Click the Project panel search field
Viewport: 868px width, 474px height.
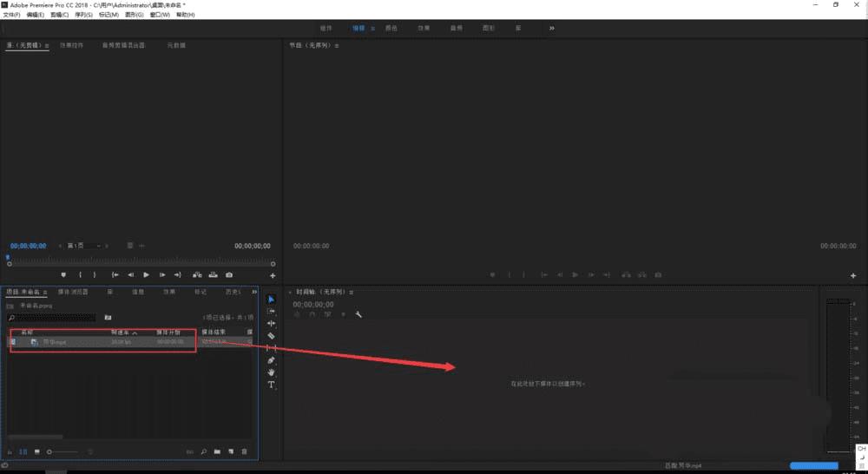[51, 318]
